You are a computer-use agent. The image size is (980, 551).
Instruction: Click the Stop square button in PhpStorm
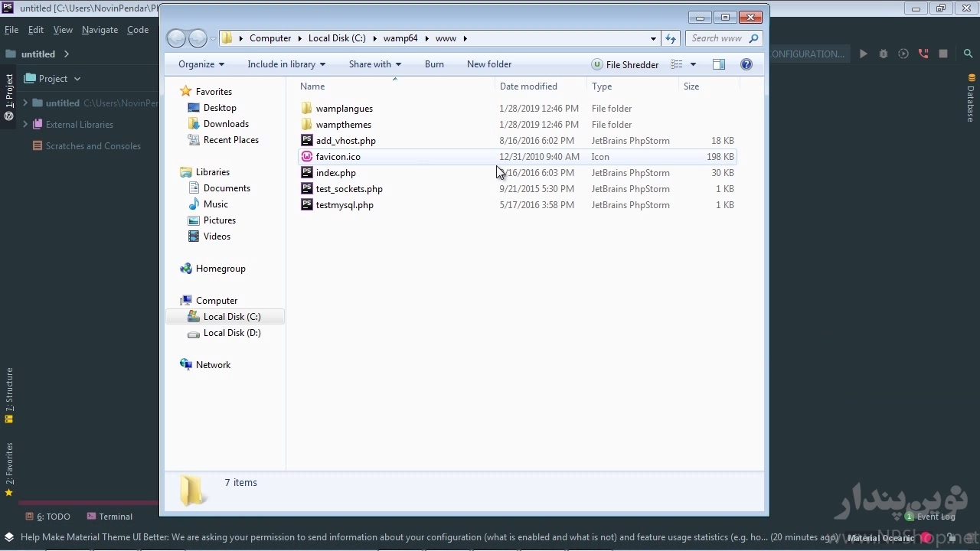(943, 54)
